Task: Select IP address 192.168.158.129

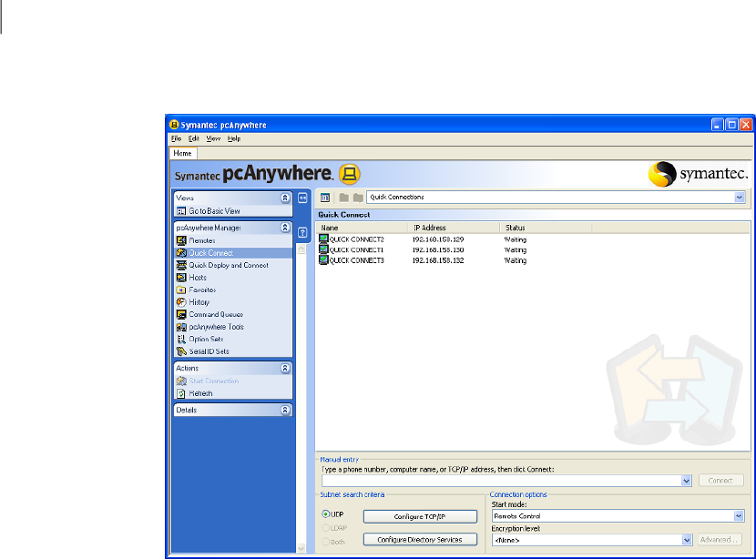Action: pos(438,239)
